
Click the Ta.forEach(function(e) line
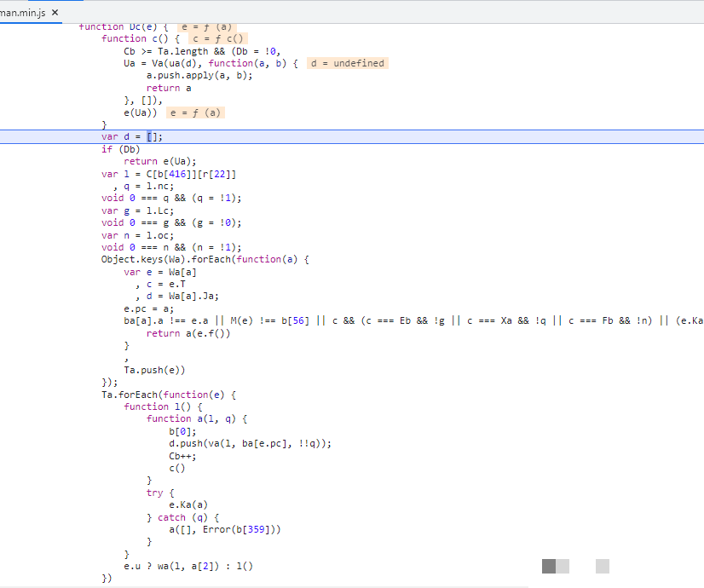tap(168, 395)
